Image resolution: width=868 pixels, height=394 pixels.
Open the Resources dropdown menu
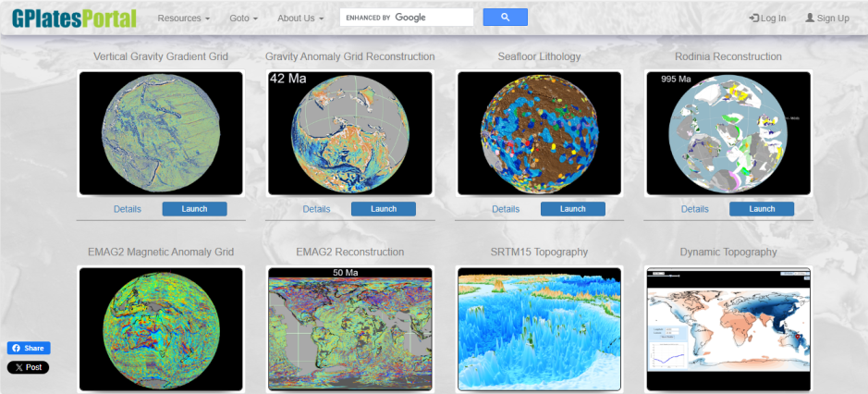tap(183, 18)
